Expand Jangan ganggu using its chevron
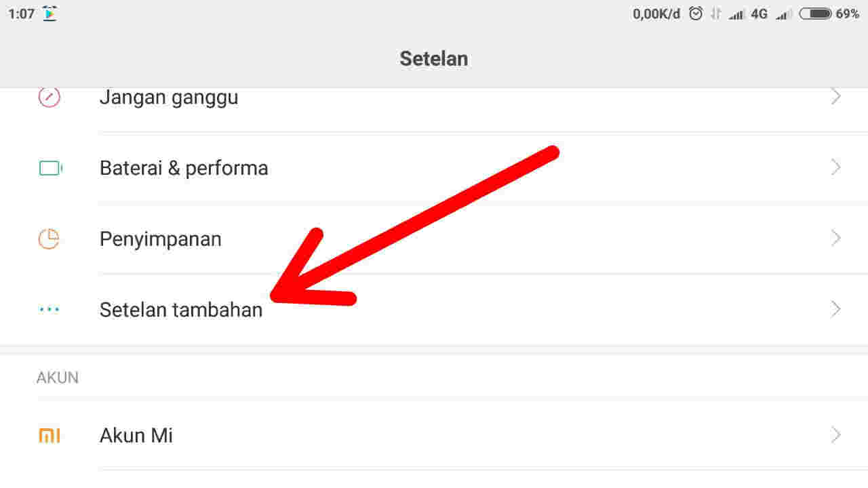 (835, 98)
